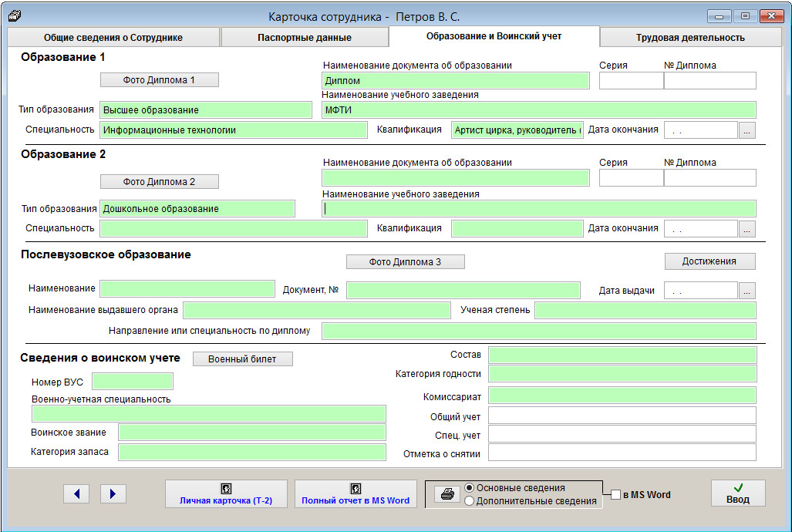This screenshot has width=792, height=532.
Task: Click the Ученая степень field
Action: pos(645,310)
